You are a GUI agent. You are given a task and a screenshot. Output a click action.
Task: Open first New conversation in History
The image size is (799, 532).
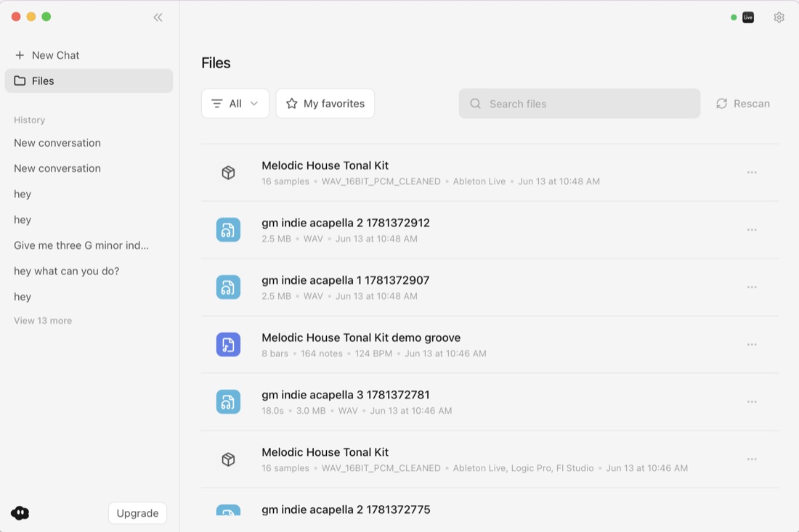(57, 143)
